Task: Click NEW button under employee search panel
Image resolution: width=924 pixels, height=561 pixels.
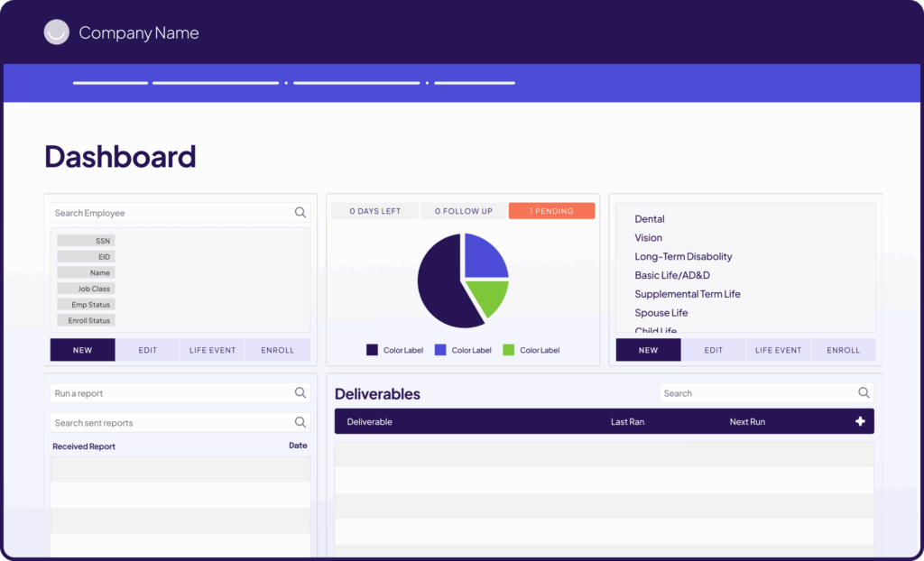Action: click(82, 350)
